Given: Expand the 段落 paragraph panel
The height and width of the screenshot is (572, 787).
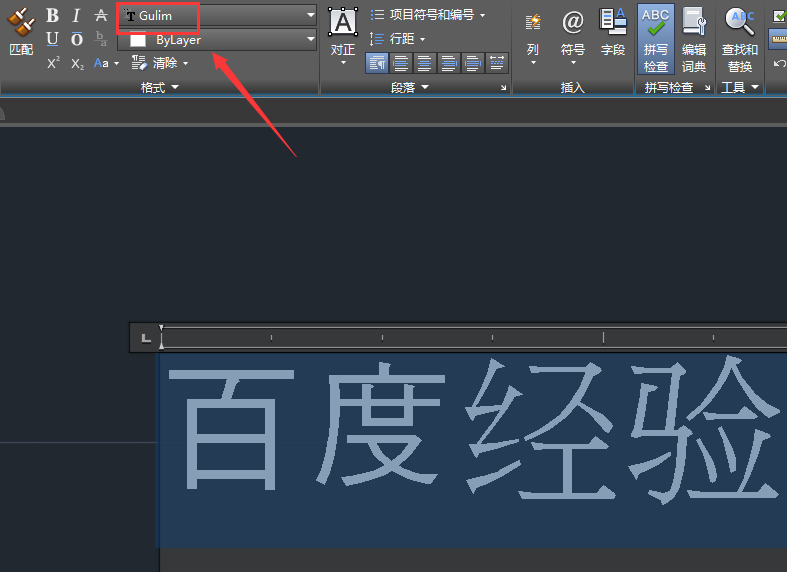Looking at the screenshot, I should (x=410, y=88).
